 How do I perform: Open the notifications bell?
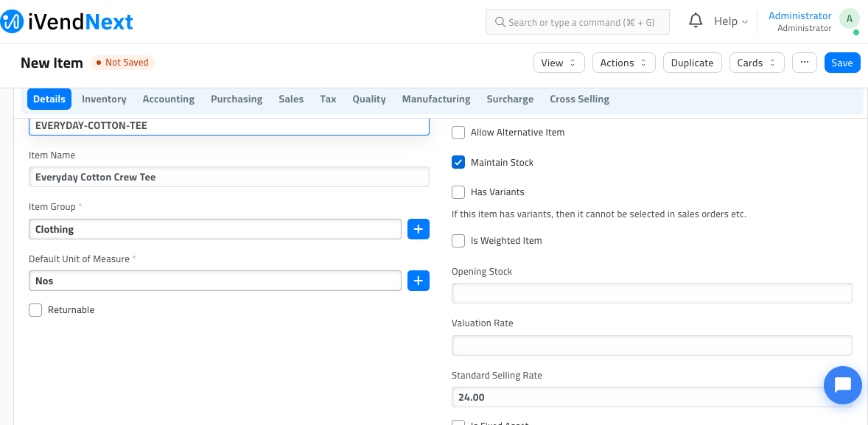click(x=696, y=21)
